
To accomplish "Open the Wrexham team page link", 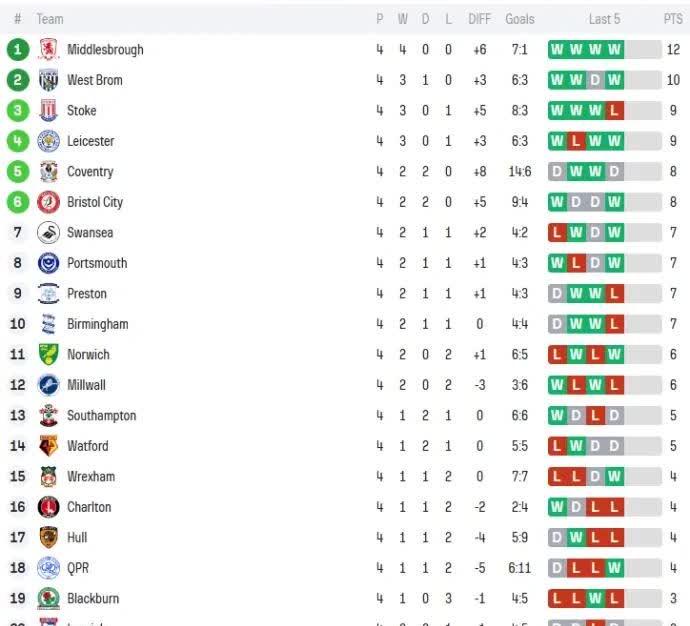I will click(91, 477).
